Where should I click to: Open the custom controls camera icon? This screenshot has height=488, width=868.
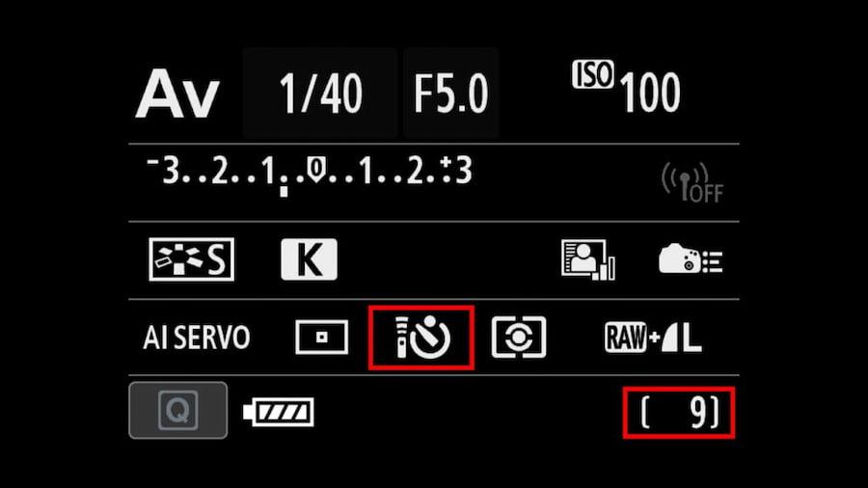[x=691, y=258]
